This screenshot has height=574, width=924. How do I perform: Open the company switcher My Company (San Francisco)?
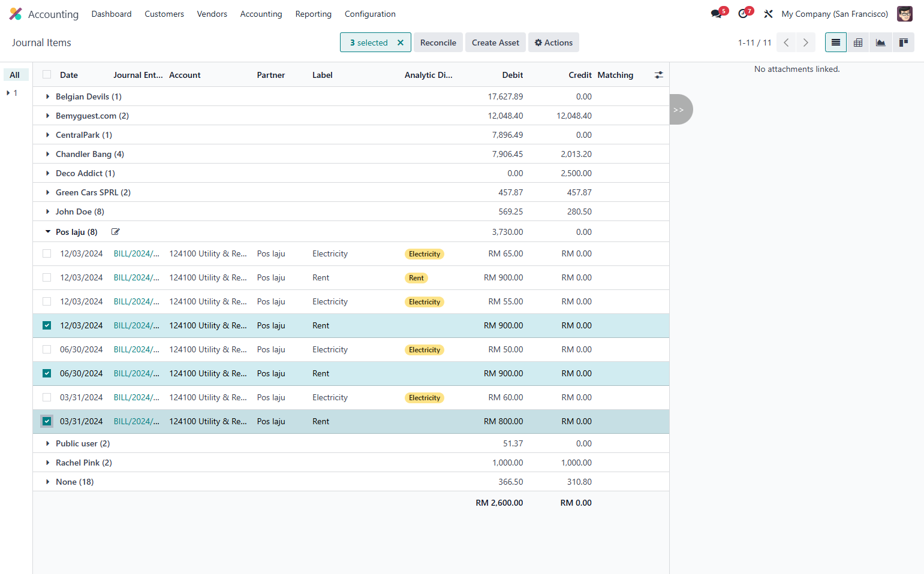pos(835,14)
